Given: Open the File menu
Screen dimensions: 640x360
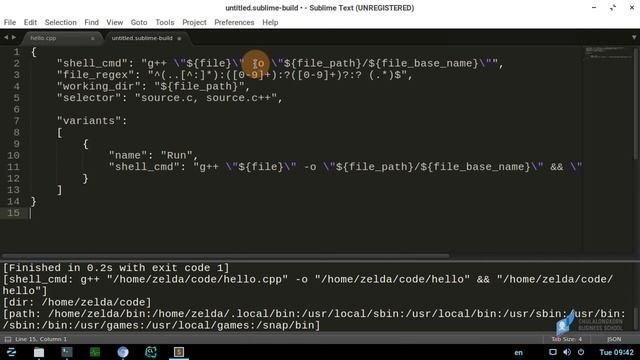Looking at the screenshot, I should coord(10,22).
